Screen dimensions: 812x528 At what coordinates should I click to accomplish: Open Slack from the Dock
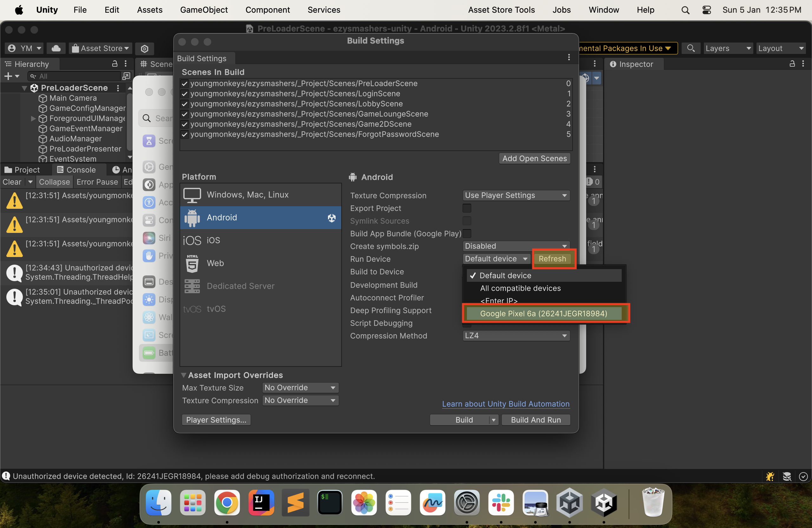point(501,503)
